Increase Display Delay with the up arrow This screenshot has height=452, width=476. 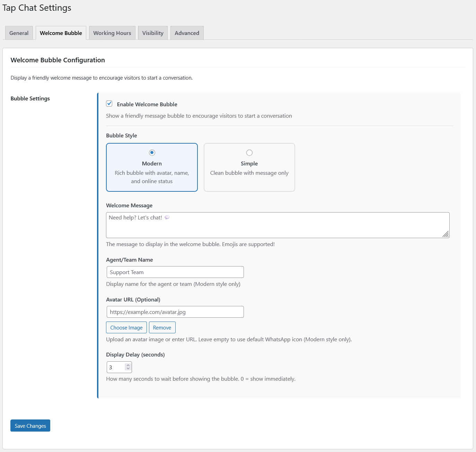(x=128, y=365)
